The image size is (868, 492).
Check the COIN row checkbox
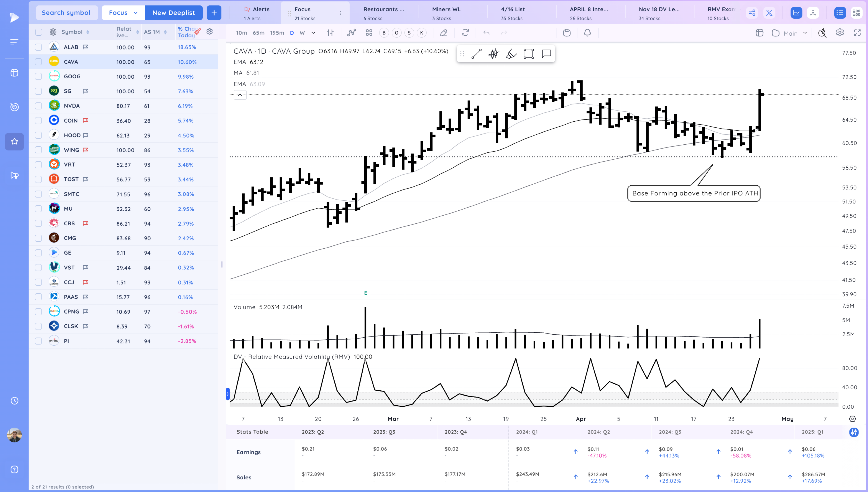pos(38,121)
